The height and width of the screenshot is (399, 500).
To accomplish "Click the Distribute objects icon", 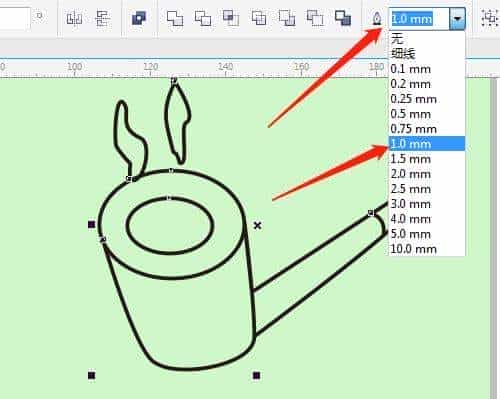I will [x=103, y=18].
